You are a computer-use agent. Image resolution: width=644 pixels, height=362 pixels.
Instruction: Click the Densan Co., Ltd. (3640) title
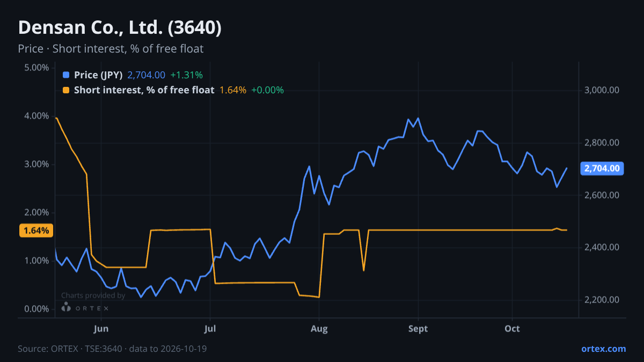[x=120, y=28]
